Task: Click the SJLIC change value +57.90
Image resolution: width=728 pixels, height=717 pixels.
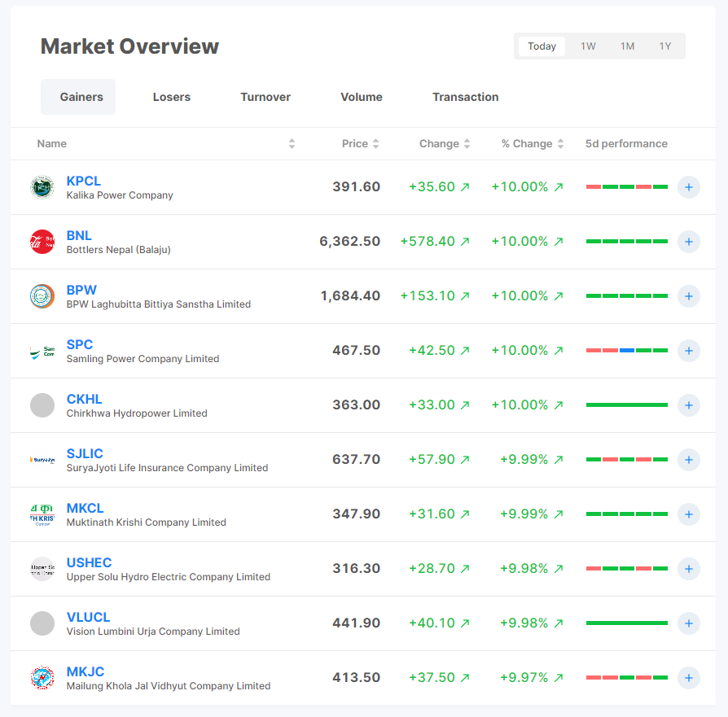Action: tap(432, 460)
